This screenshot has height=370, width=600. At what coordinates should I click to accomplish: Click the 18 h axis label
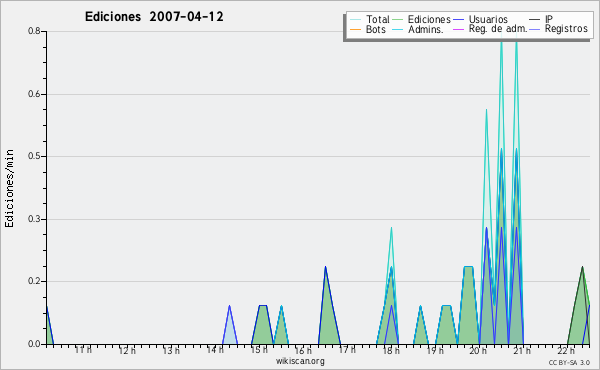click(x=391, y=350)
